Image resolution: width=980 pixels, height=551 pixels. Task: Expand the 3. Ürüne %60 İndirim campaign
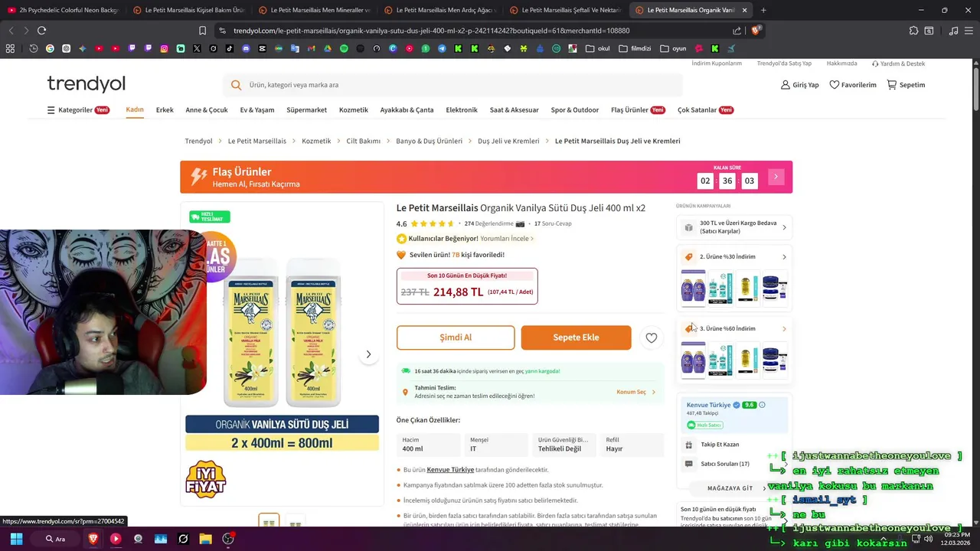733,329
